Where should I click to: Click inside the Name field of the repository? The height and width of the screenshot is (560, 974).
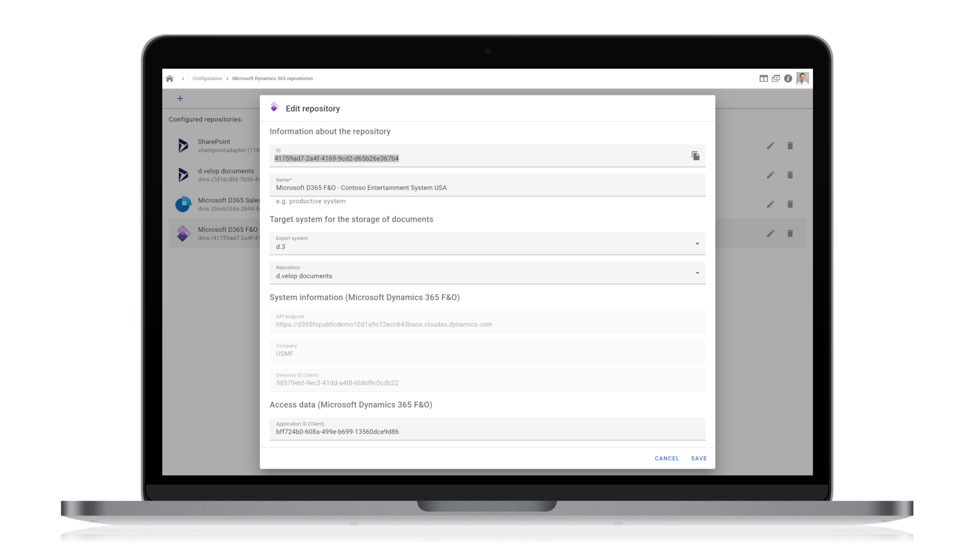[x=457, y=187]
